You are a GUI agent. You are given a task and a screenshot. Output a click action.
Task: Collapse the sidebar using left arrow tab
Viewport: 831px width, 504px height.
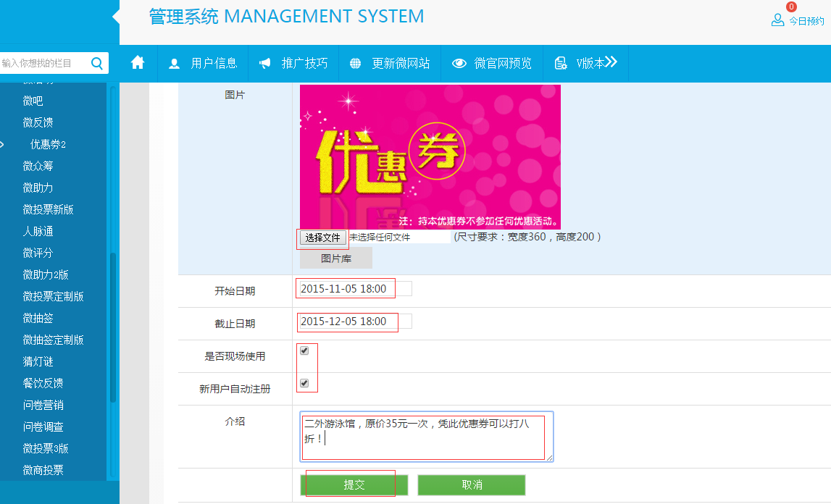[x=115, y=16]
